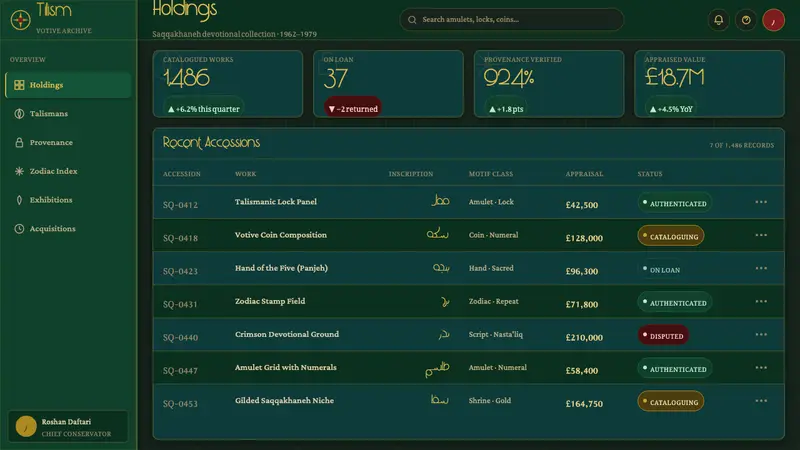Open row actions for SQ-0418

coord(761,235)
